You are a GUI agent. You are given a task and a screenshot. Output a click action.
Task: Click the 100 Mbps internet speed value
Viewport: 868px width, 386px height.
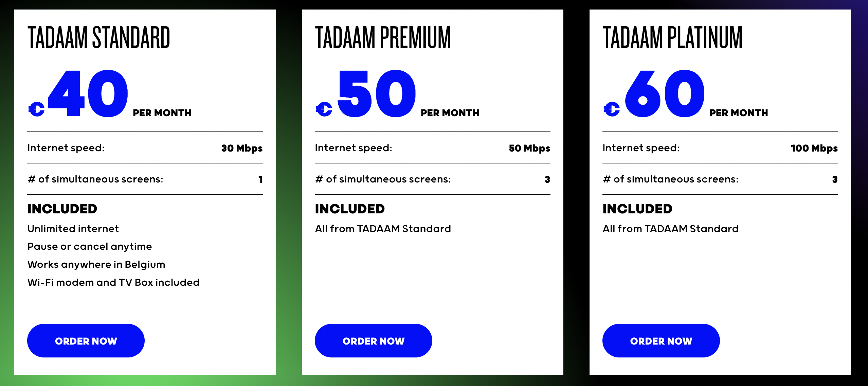(814, 148)
